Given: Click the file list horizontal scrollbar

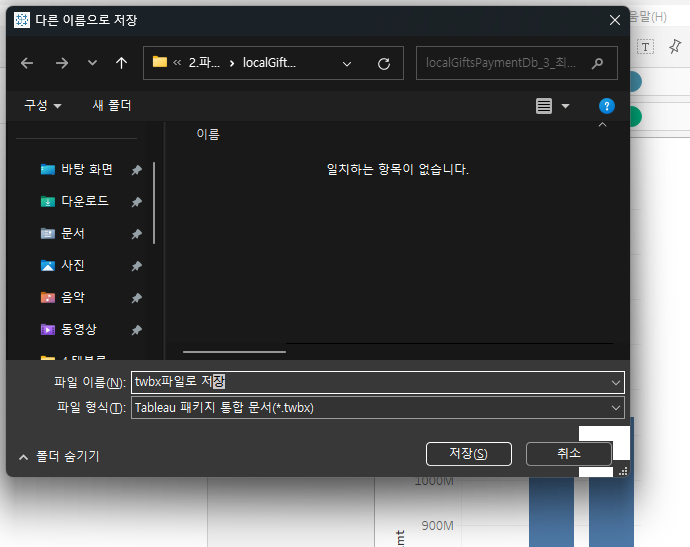Looking at the screenshot, I should tap(235, 352).
